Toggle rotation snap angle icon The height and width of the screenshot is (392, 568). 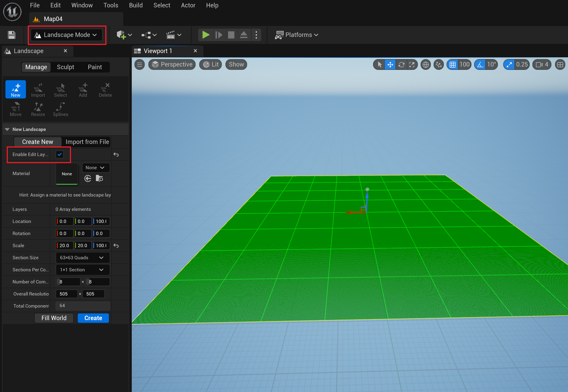coord(480,65)
